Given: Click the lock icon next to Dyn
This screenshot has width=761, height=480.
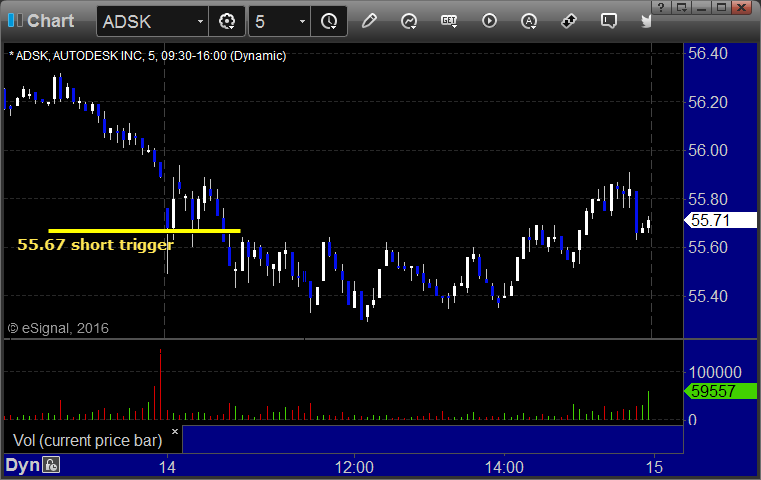Looking at the screenshot, I should coord(50,465).
